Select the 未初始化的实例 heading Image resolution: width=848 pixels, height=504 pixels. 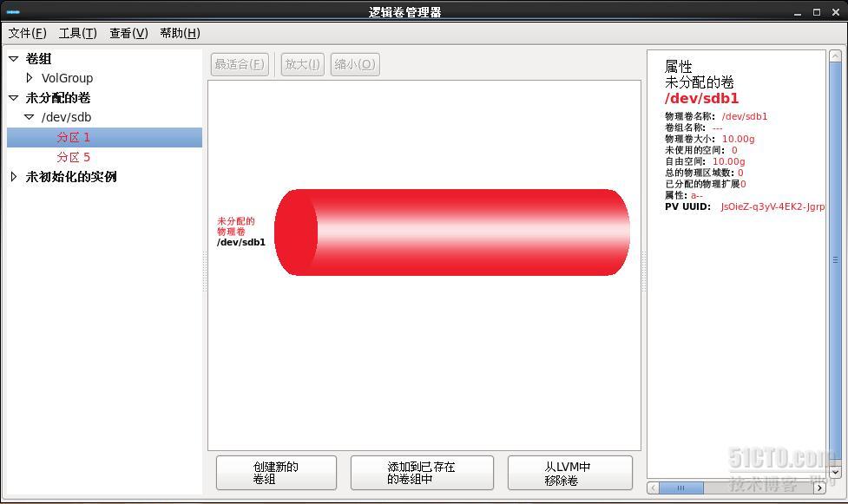click(71, 176)
